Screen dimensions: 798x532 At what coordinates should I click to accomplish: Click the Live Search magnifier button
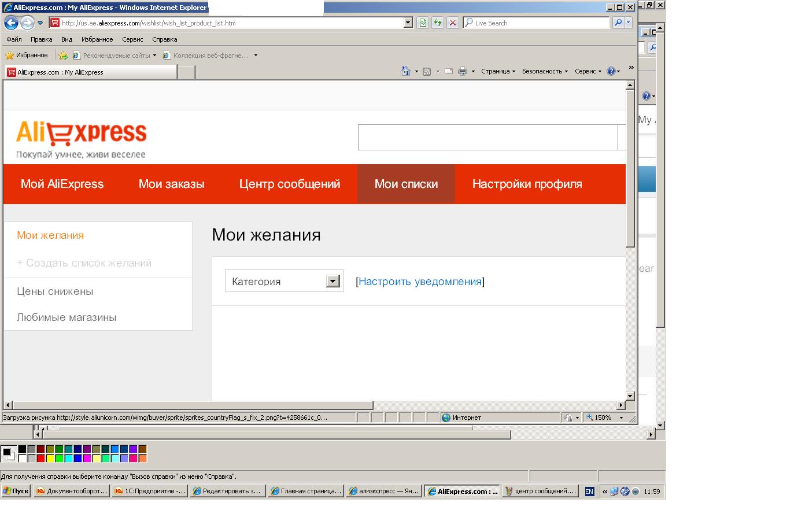(618, 23)
